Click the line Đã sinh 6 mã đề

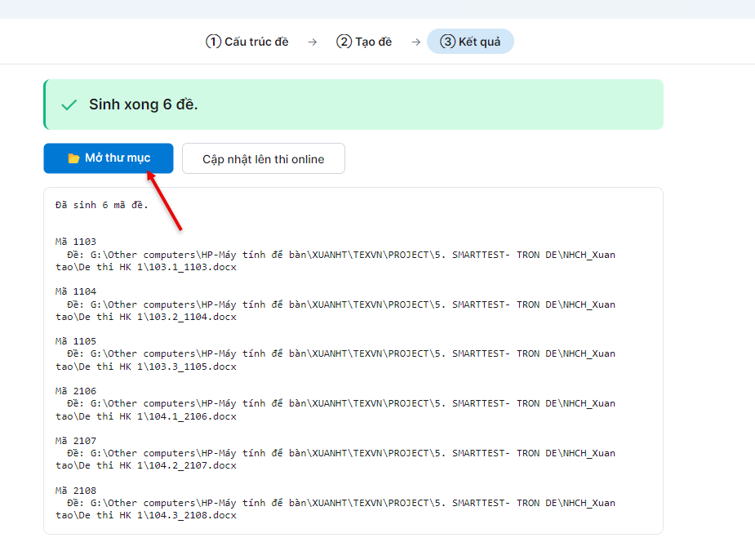[x=101, y=205]
